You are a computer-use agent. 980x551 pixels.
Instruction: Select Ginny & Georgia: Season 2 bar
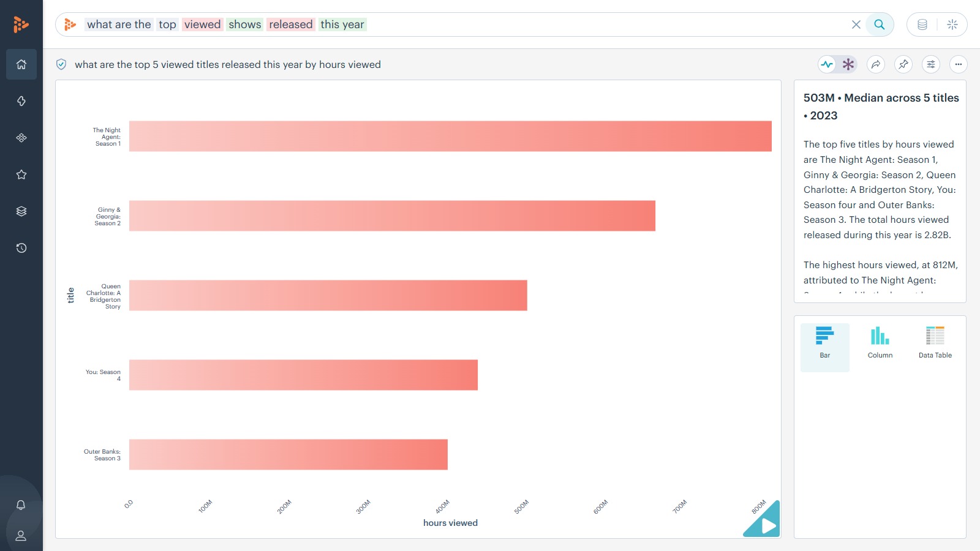tap(392, 216)
